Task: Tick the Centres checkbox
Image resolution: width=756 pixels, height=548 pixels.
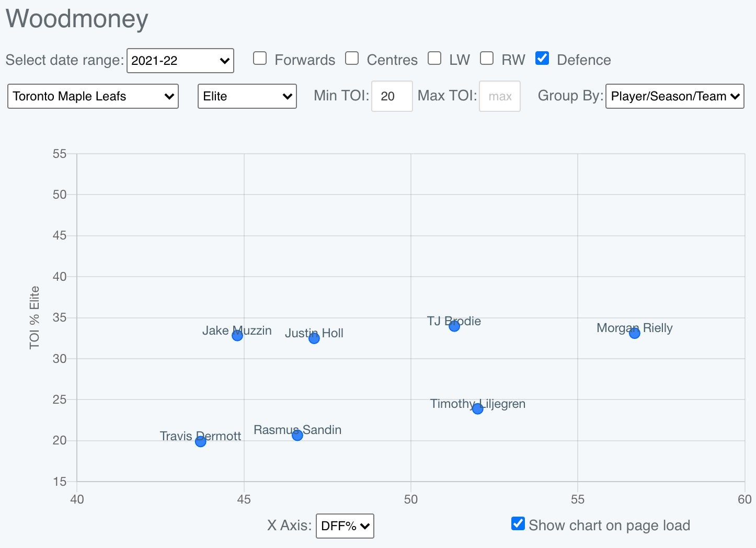Action: point(352,58)
